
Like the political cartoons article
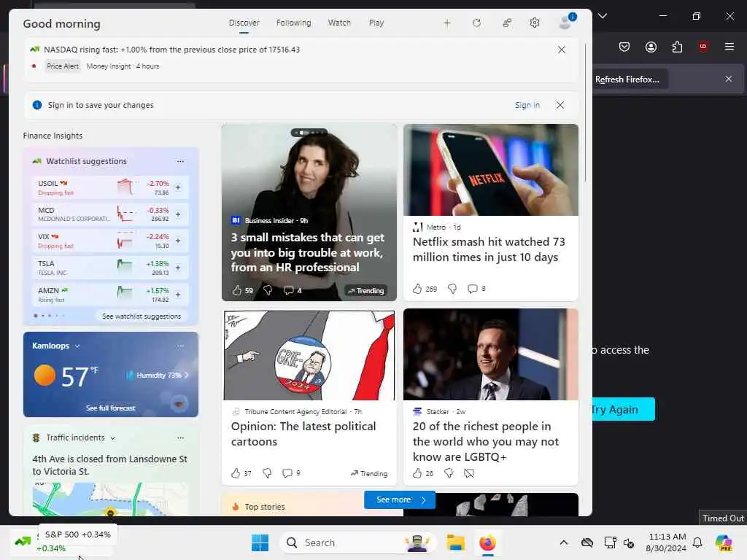tap(236, 473)
